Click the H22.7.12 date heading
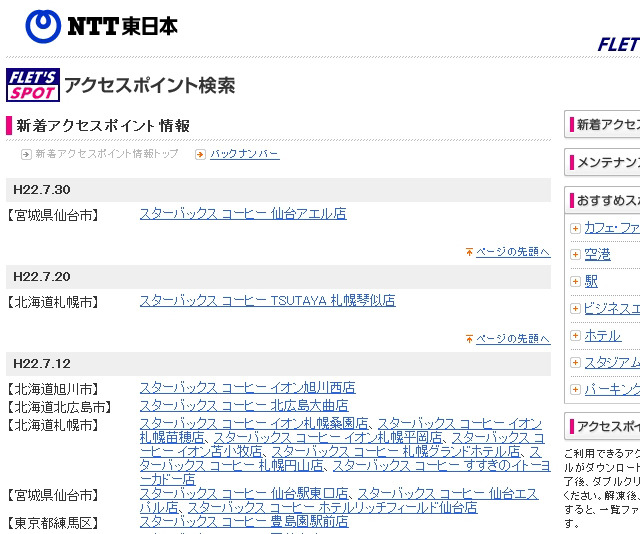Viewport: 640px width, 534px height. (42, 364)
